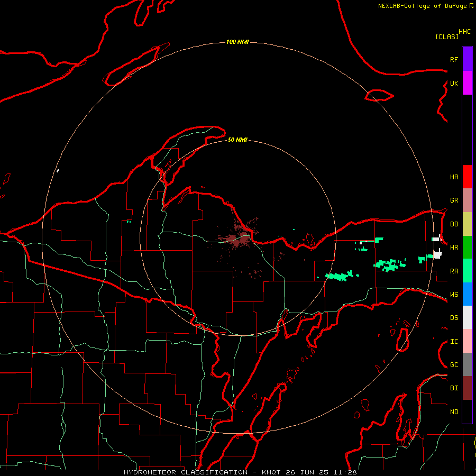Viewport: 476px width, 476px height.
Task: Select the IC pink legend swatch
Action: pyautogui.click(x=467, y=341)
